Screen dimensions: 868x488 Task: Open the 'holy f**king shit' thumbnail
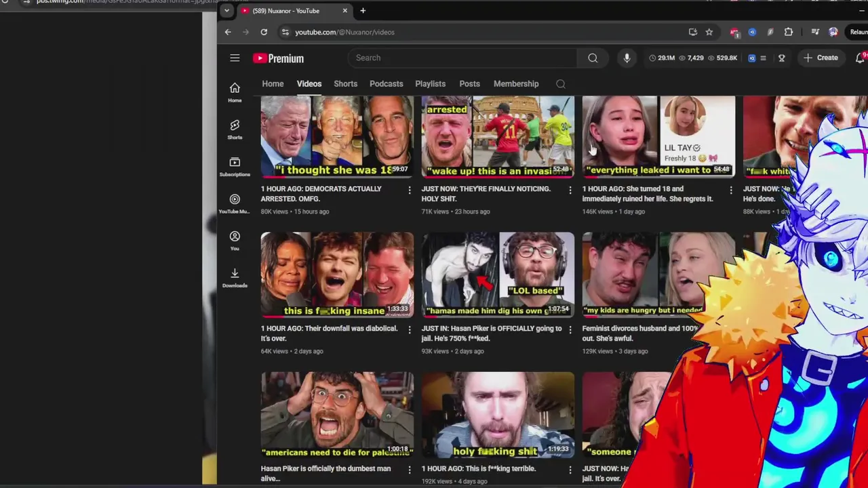498,415
